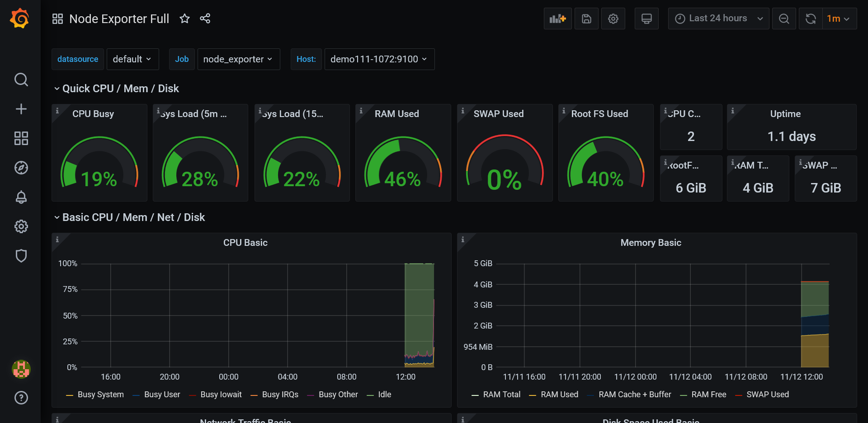Screen dimensions: 868x423
Task: Open dashboard settings gear in toolbar
Action: coord(613,19)
